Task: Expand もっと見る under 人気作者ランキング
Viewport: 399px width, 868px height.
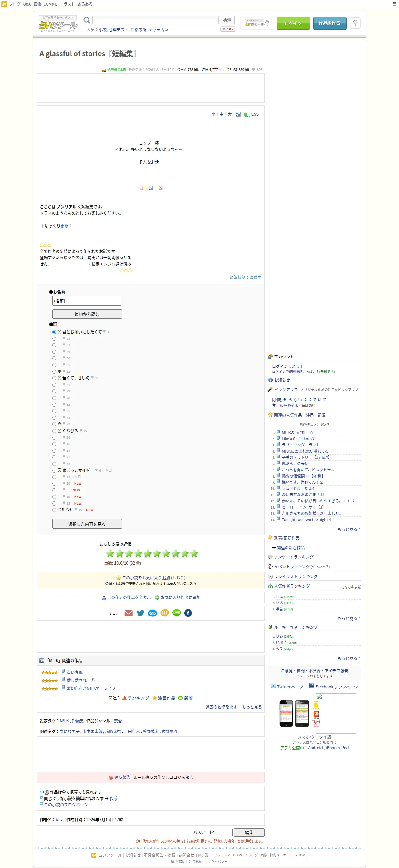Action: pyautogui.click(x=348, y=619)
